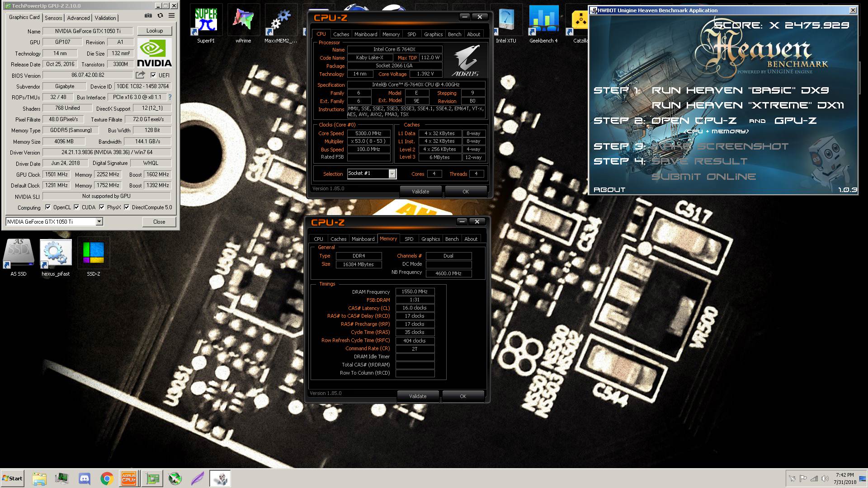Click Run Heaven "Basic" DX9

pos(740,90)
